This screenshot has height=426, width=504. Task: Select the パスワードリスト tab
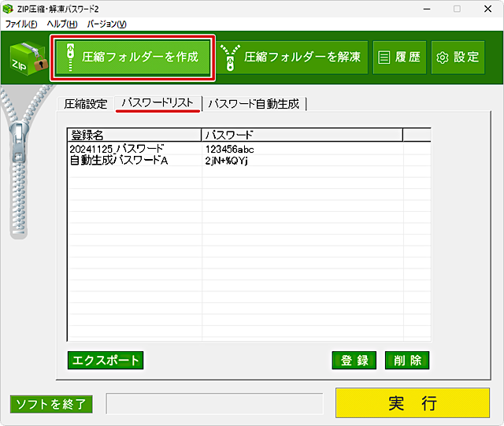(x=157, y=103)
